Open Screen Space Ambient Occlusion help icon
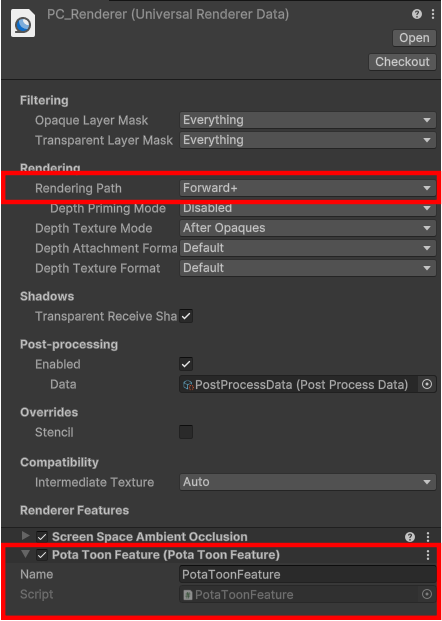Screen dimensions: 442x621 point(410,537)
